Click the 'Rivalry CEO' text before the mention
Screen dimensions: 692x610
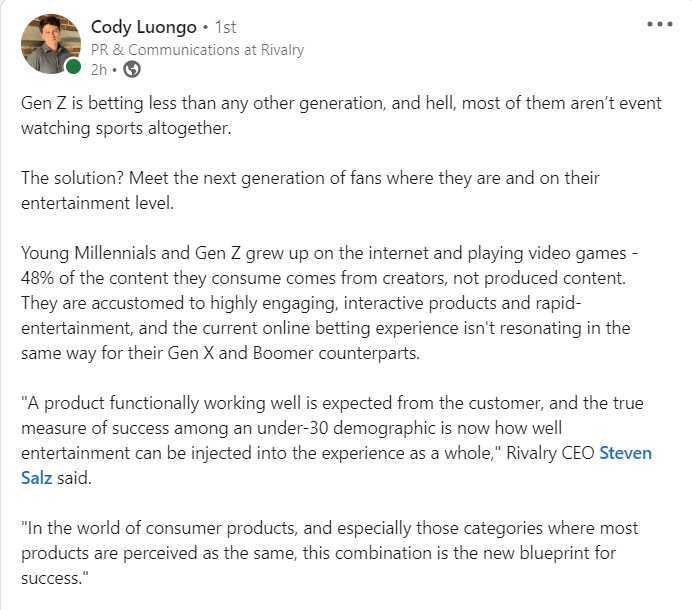point(550,453)
